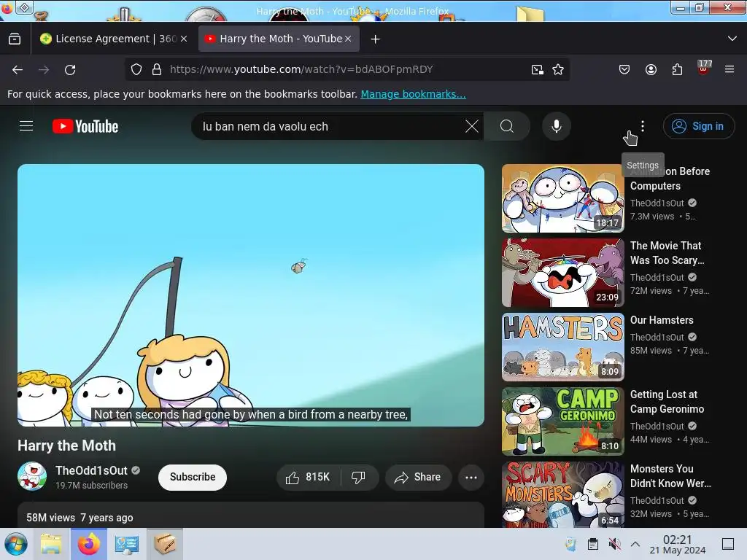Open Scary Monsters video thumbnail
This screenshot has width=747, height=560.
[x=562, y=494]
